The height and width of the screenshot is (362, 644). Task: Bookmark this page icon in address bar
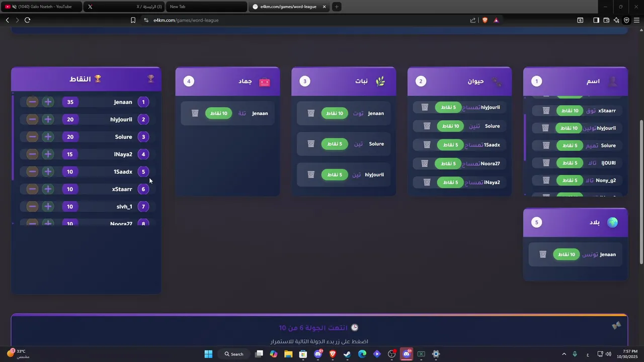133,20
